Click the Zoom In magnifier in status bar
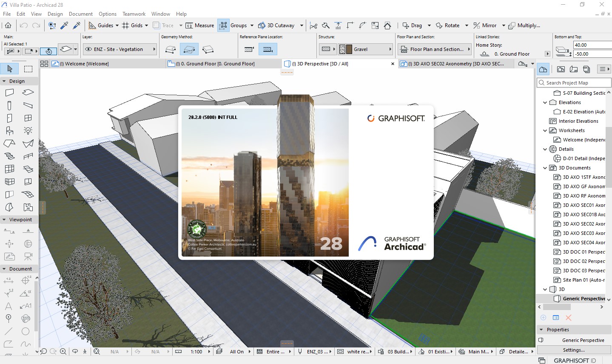612x364 pixels. point(63,351)
